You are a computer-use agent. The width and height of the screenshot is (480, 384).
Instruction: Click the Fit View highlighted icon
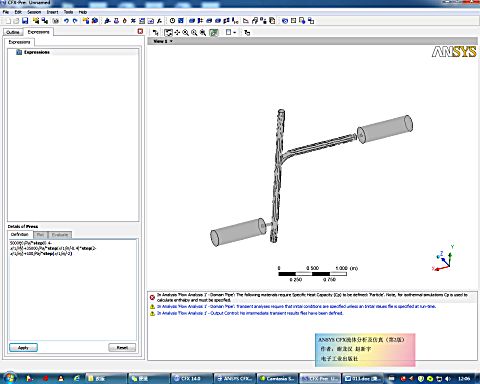click(x=213, y=32)
